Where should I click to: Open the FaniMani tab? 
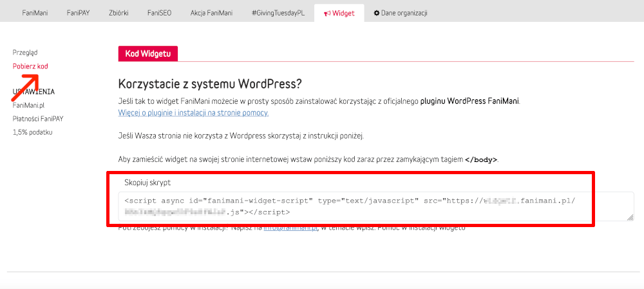coord(35,13)
